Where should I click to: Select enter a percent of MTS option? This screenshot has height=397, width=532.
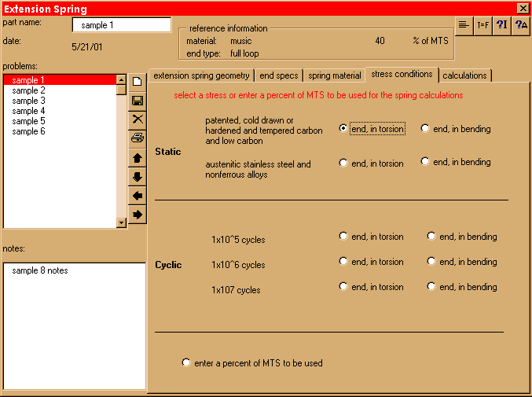point(186,362)
